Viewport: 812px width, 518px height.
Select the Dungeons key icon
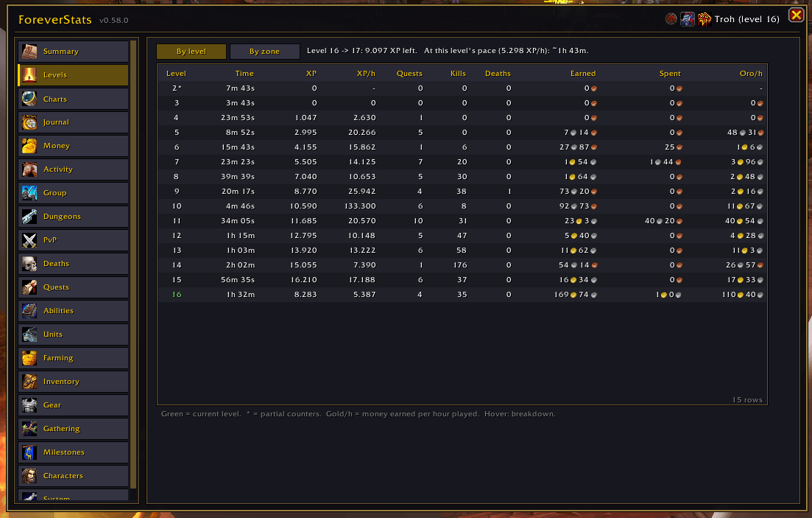click(29, 216)
